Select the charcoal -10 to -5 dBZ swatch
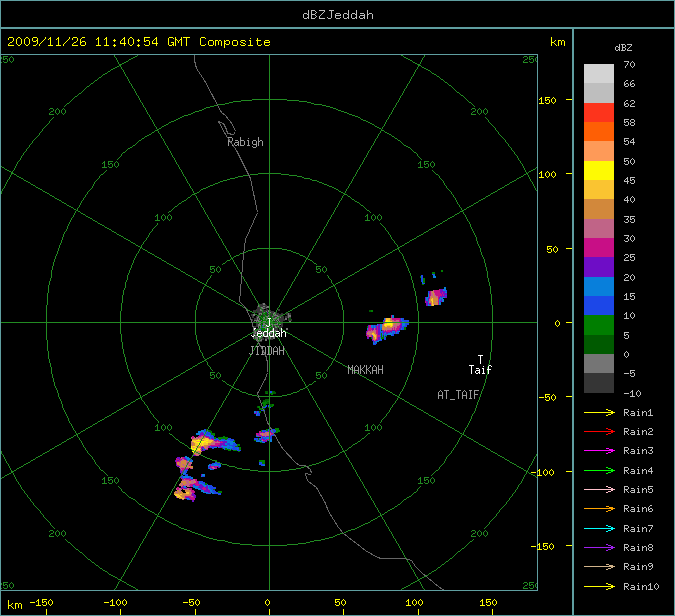The height and width of the screenshot is (616, 675). click(599, 383)
